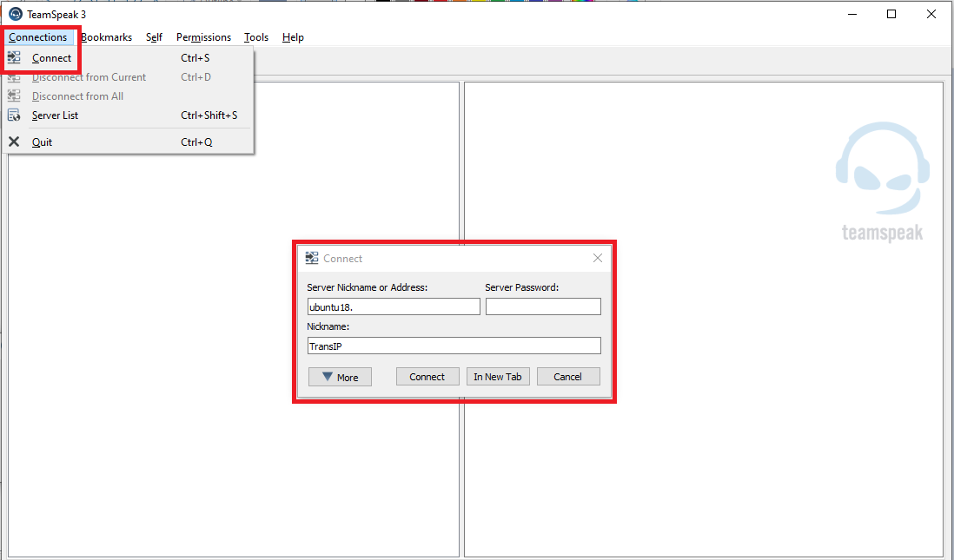Select Server List menu entry
Viewport: 954px width, 560px height.
[129, 115]
